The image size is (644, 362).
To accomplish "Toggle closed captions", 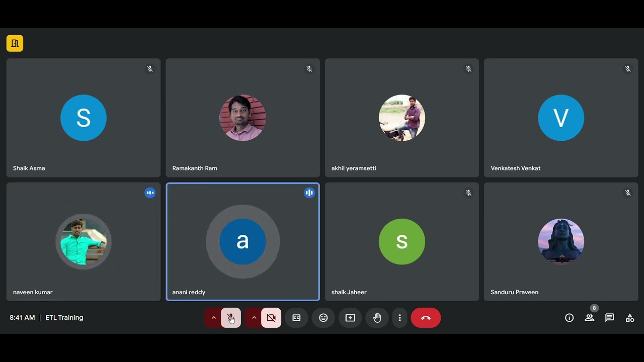I will (x=296, y=318).
